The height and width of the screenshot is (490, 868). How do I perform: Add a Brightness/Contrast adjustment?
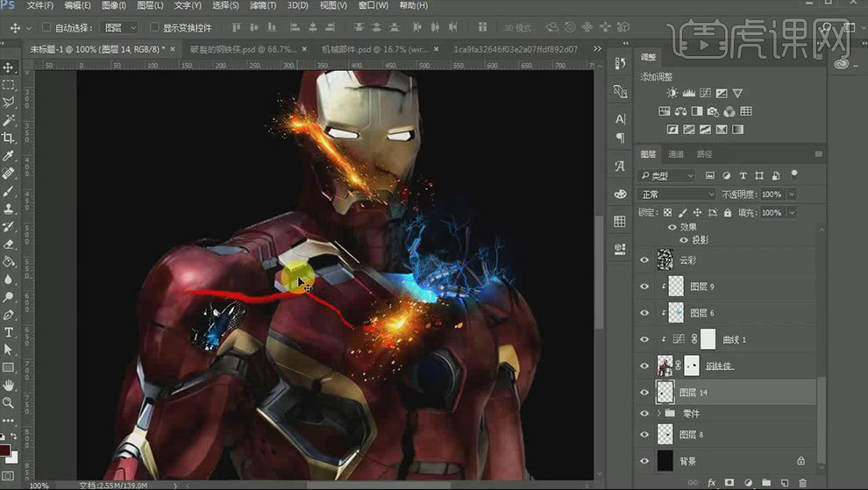pos(672,93)
